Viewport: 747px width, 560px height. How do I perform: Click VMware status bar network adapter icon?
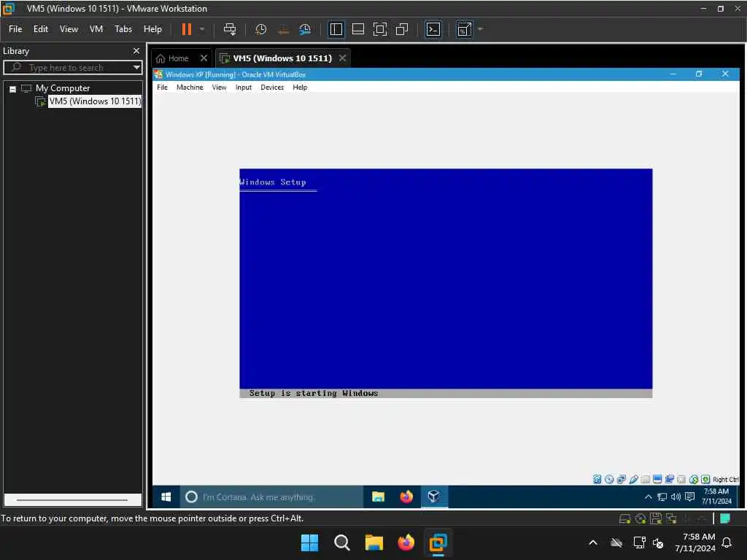click(671, 518)
